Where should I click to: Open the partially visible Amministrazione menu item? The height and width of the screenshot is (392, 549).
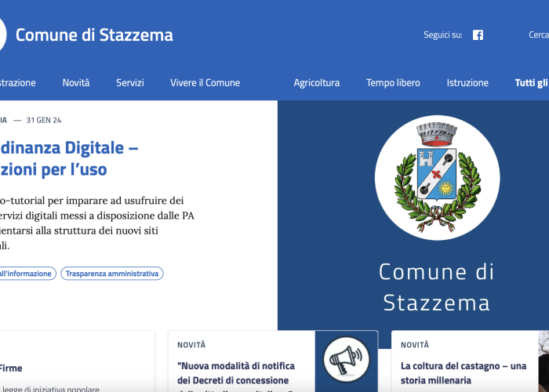(x=17, y=83)
